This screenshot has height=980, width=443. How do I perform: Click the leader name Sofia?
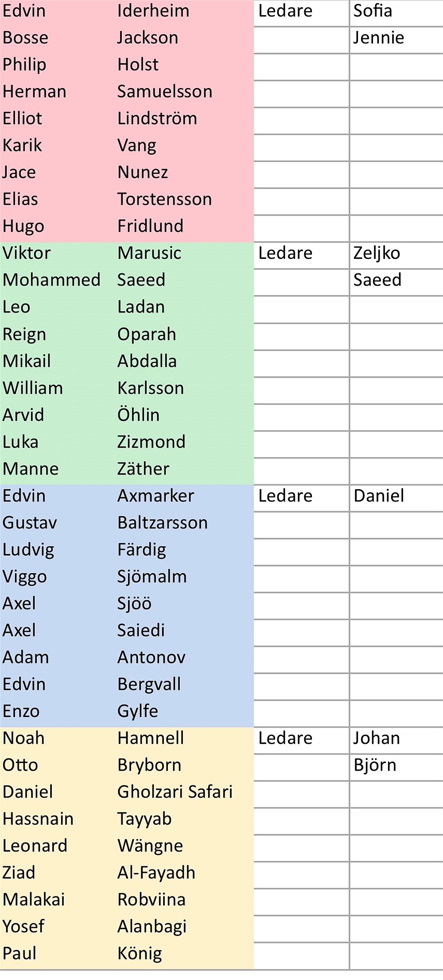pyautogui.click(x=373, y=11)
